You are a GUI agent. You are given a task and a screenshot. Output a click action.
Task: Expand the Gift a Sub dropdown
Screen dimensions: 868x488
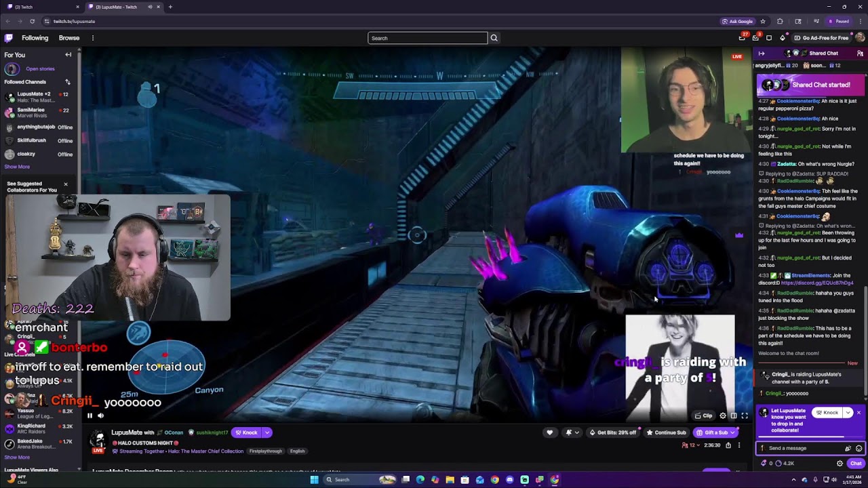click(734, 432)
